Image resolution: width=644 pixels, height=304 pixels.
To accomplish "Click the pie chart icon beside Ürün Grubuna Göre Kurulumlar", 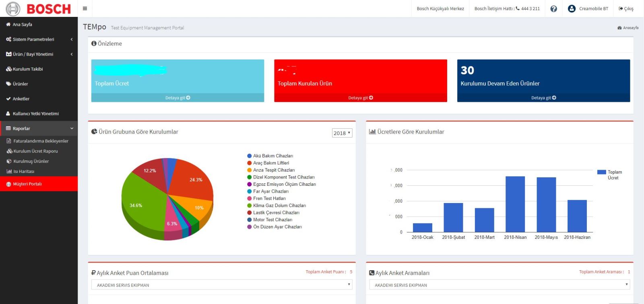I will (94, 131).
